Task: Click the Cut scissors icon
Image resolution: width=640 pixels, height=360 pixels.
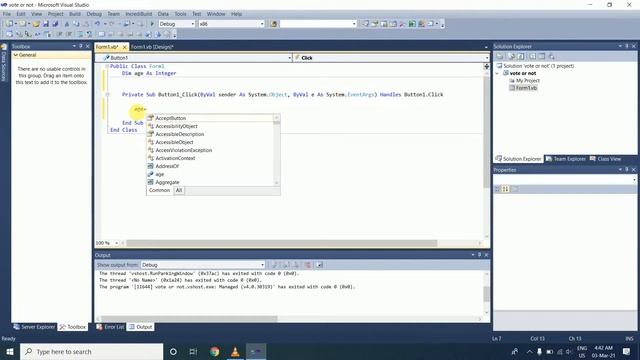Action: pos(67,24)
